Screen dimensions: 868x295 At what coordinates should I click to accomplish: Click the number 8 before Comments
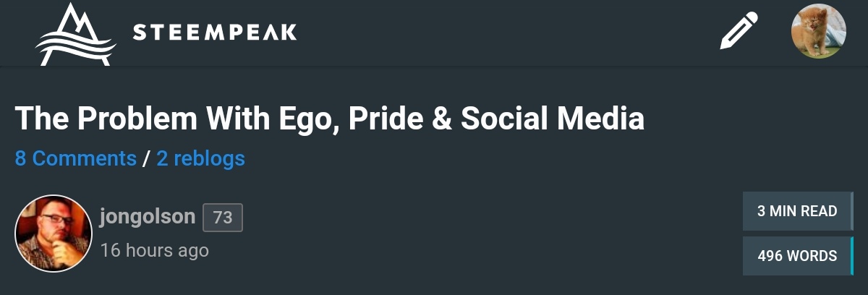(x=20, y=158)
